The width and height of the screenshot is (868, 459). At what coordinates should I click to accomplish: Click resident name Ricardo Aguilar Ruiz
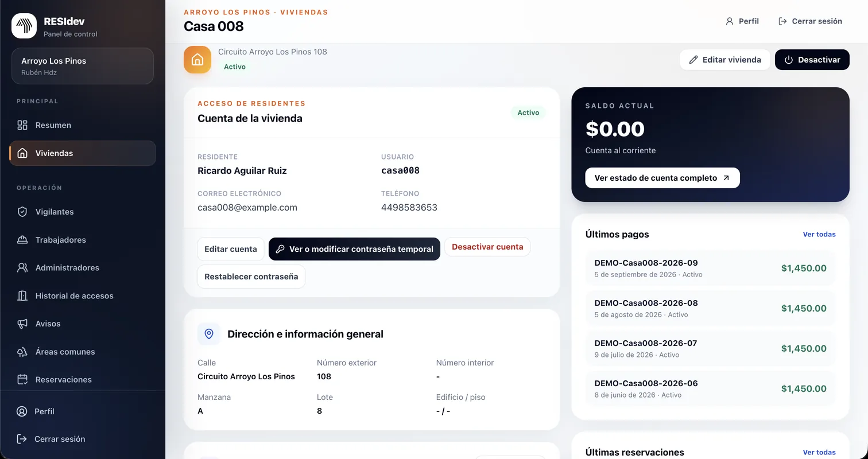tap(242, 170)
